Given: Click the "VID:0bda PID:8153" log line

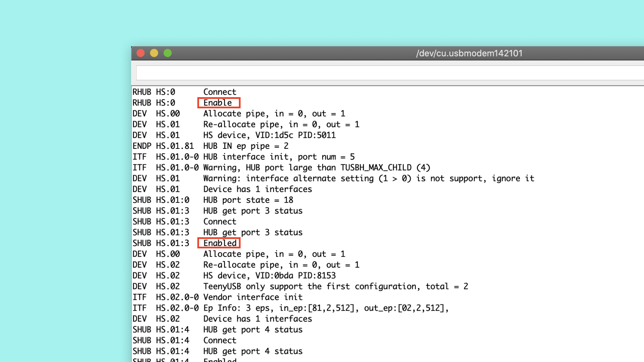Looking at the screenshot, I should (x=269, y=276).
